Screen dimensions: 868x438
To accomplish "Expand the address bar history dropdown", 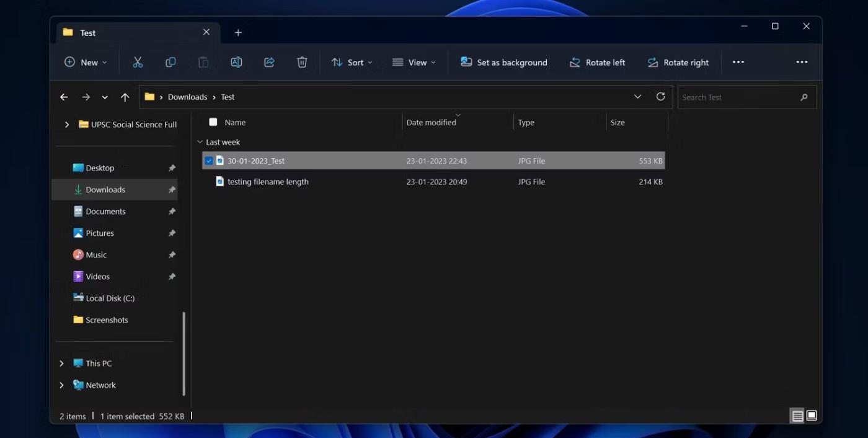I will point(637,97).
